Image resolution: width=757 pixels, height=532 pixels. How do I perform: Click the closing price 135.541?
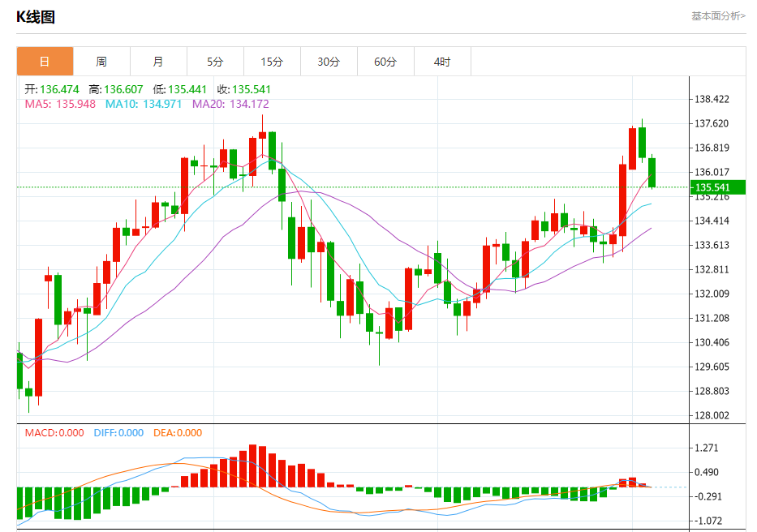click(251, 89)
